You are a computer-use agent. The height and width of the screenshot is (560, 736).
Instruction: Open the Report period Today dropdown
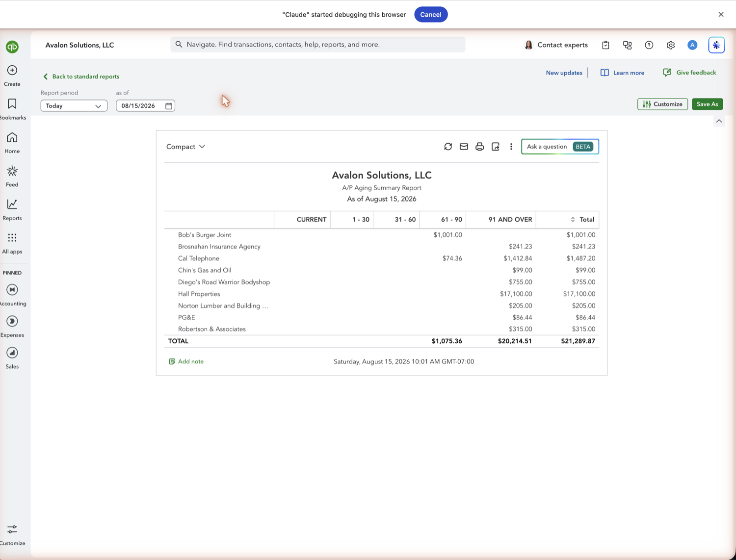tap(74, 106)
